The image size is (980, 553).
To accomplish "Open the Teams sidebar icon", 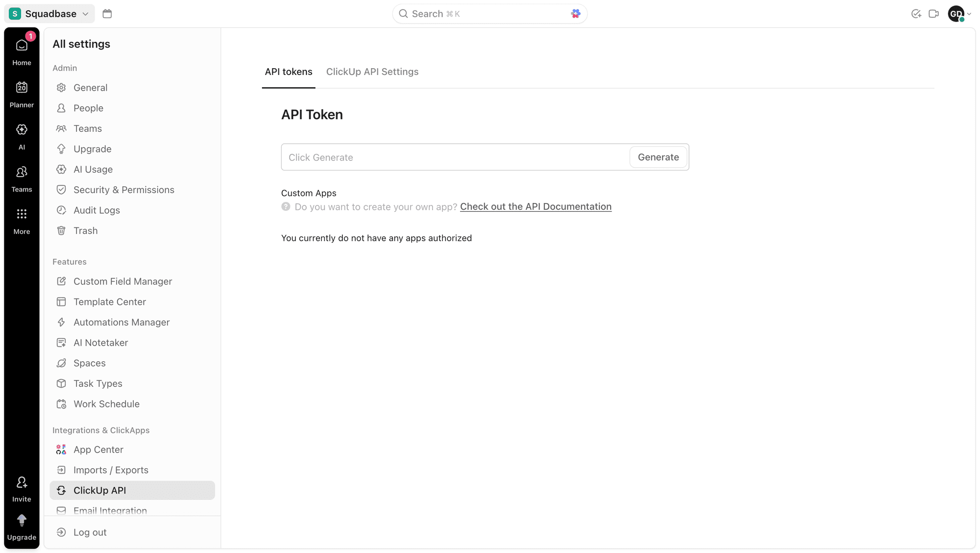I will (22, 172).
